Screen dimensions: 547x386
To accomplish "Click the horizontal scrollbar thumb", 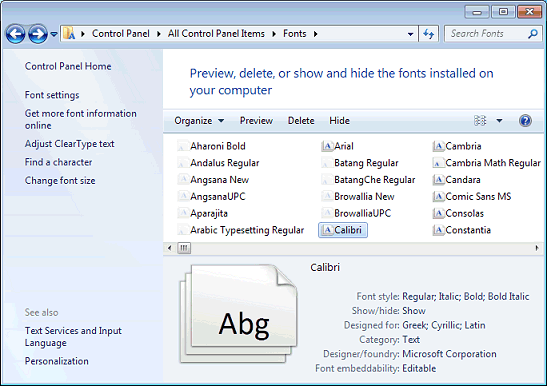I will (184, 248).
